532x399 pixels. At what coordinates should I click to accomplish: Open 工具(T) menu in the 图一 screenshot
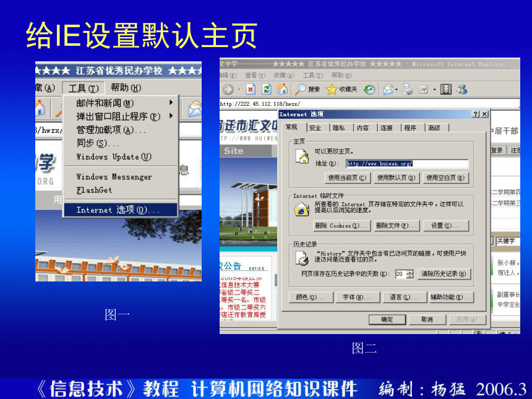coord(84,88)
